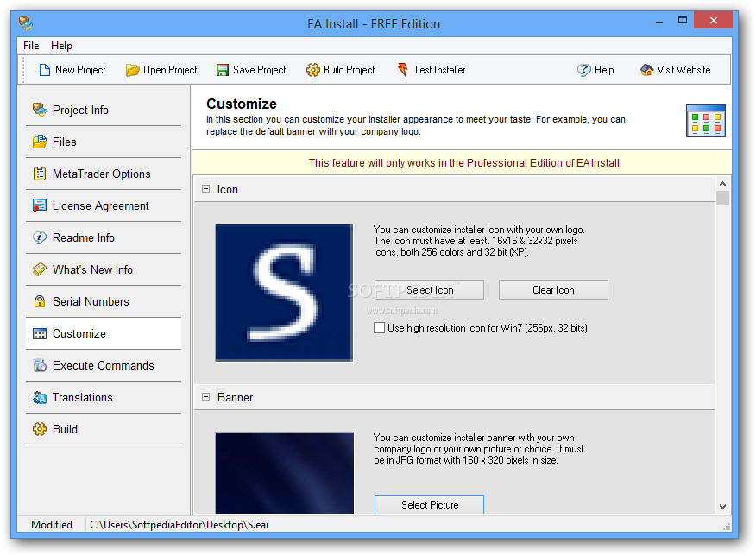Click the Build Project gear icon
The height and width of the screenshot is (556, 756).
(x=312, y=70)
